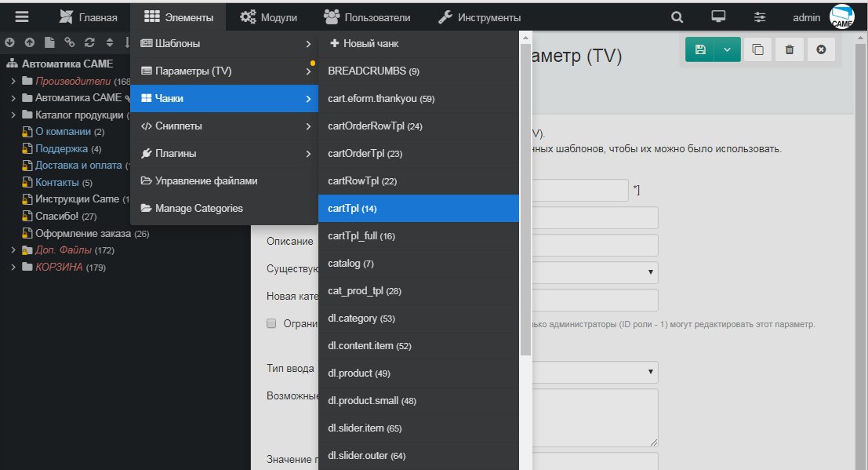
Task: Open the cartTpl (14) chunk
Action: tap(419, 209)
